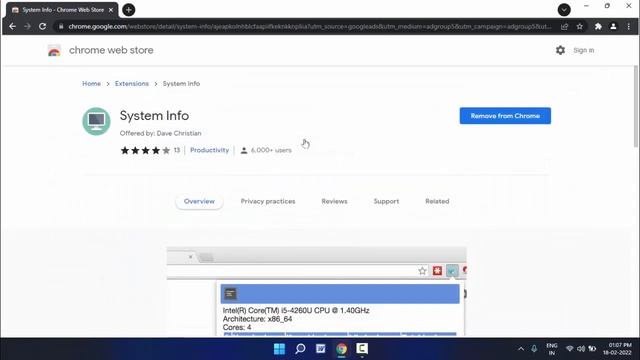Open a new tab with the plus button
Image resolution: width=640 pixels, height=360 pixels.
point(129,10)
